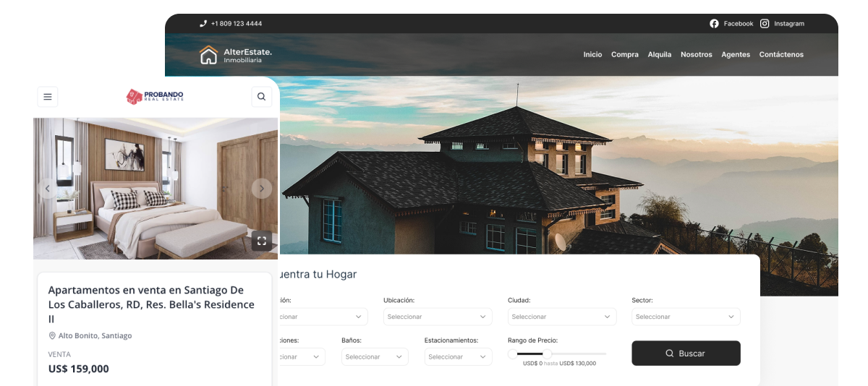The width and height of the screenshot is (868, 386).
Task: Go to the Compra page
Action: click(x=625, y=55)
